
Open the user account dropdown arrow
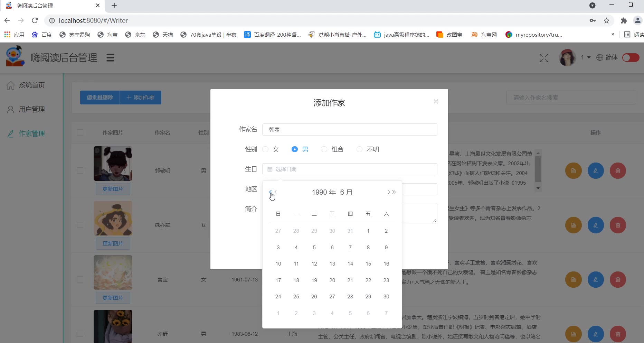coord(589,58)
